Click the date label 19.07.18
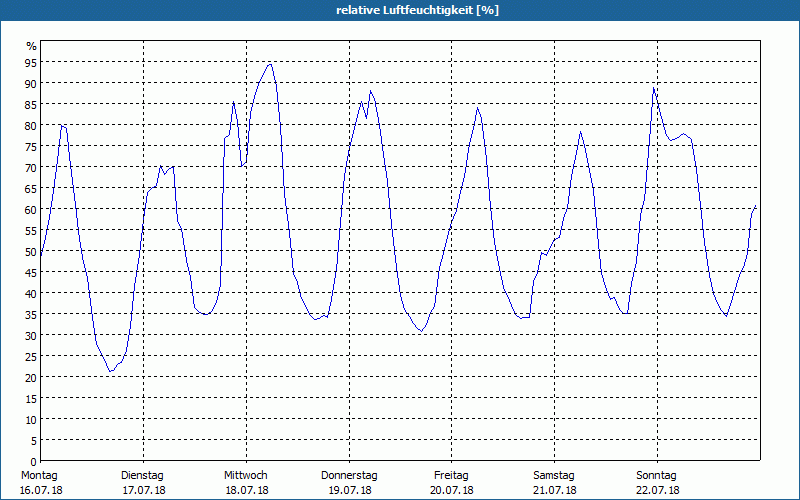This screenshot has width=800, height=500. coord(348,490)
